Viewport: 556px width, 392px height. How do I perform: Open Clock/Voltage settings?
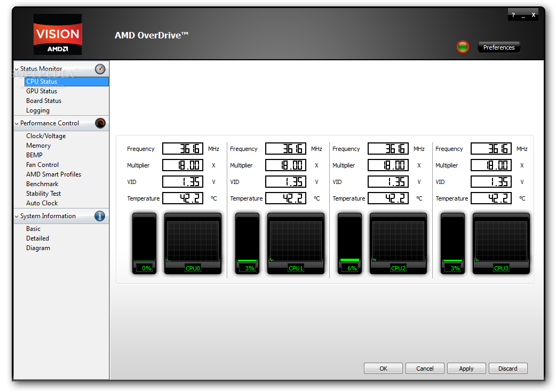(x=46, y=136)
